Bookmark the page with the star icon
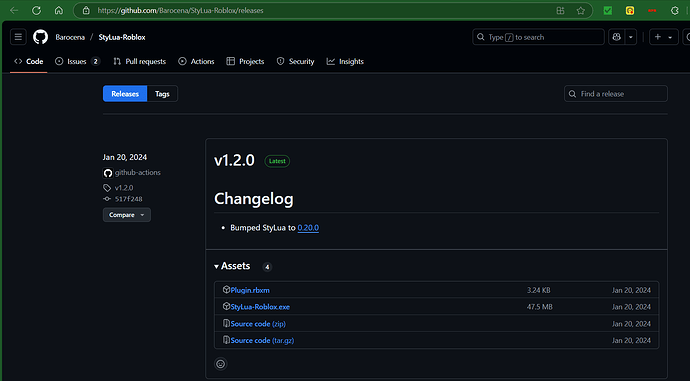Viewport: 690px width, 381px height. tap(581, 11)
